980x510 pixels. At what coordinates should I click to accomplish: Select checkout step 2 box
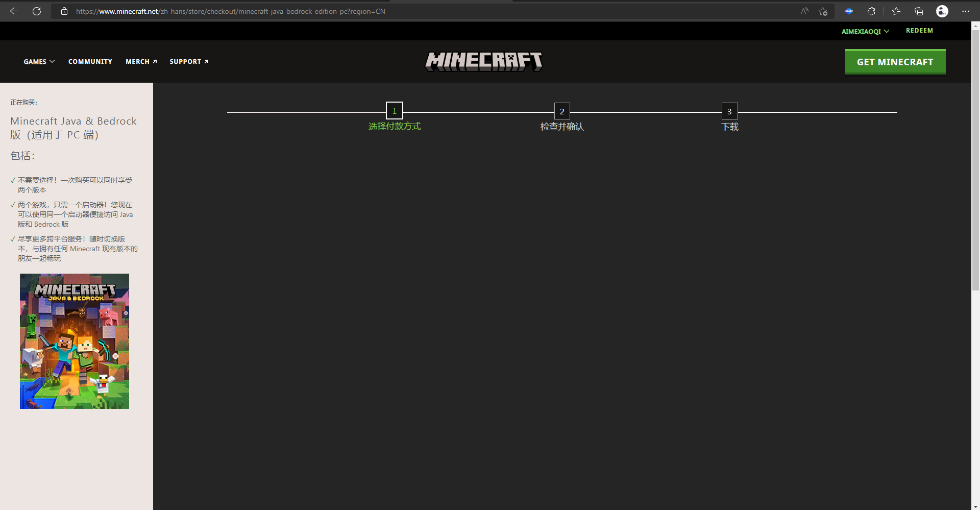coord(562,111)
